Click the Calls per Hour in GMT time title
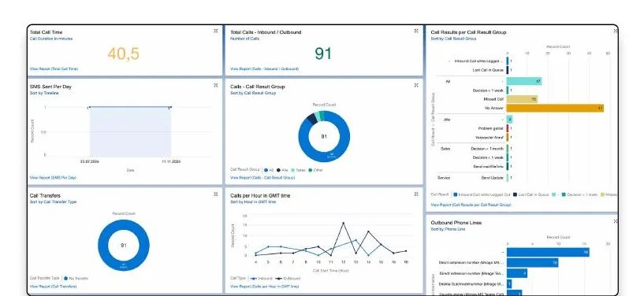Screen dimensions: 644x296 (260, 195)
